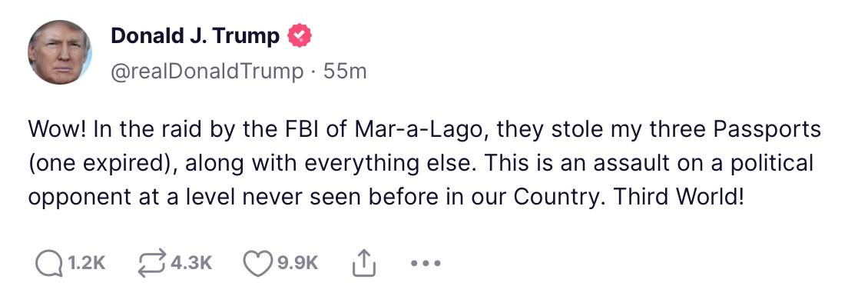Click the reply speech bubble icon

(49, 263)
